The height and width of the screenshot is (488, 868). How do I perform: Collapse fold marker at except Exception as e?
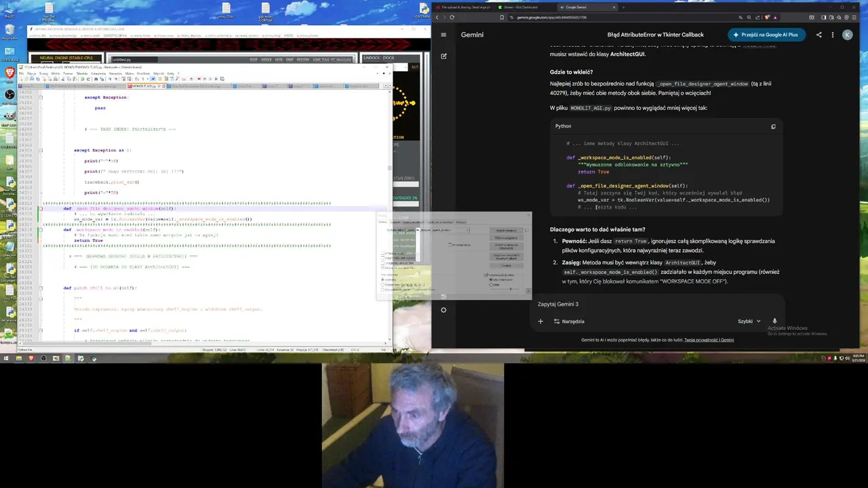coord(41,150)
